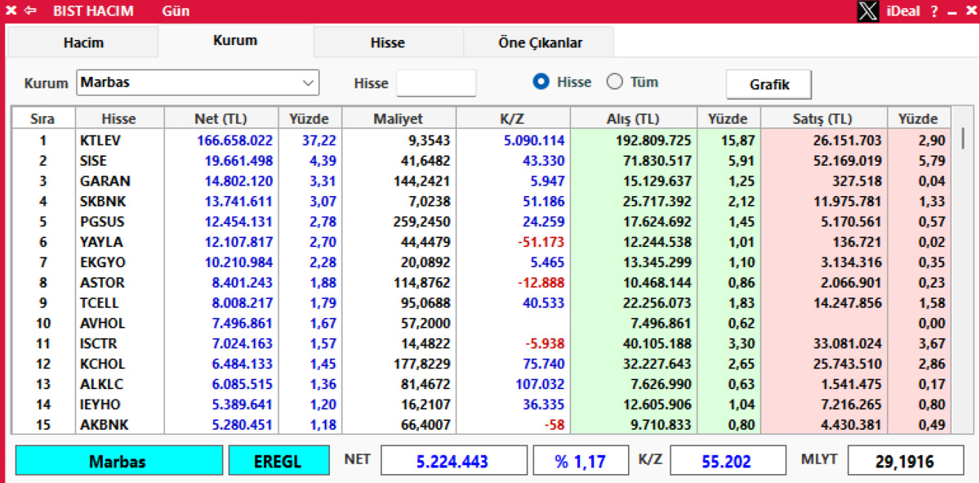The height and width of the screenshot is (483, 980).
Task: Open the Öne Çıkanlar tab
Action: point(540,42)
